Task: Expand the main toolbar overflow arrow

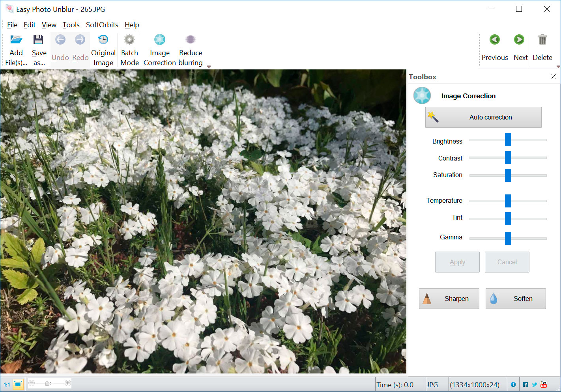Action: point(209,67)
